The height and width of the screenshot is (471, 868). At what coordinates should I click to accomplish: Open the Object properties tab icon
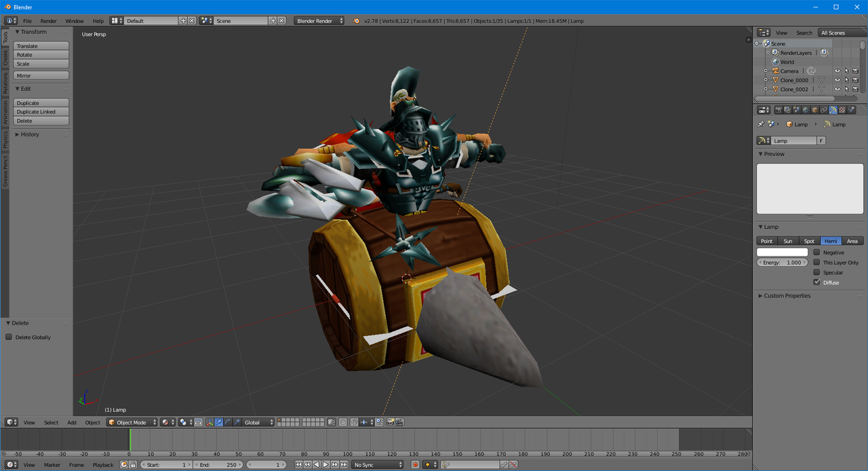pyautogui.click(x=814, y=110)
